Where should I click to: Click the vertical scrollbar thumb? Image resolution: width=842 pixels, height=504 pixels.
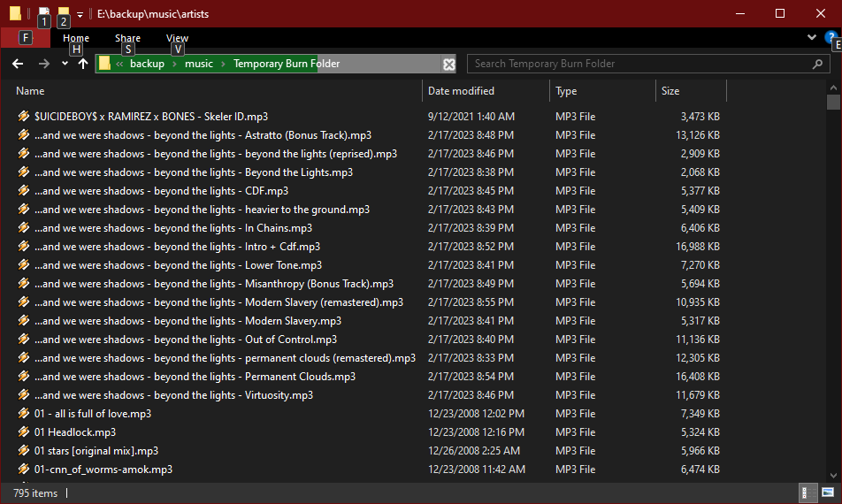pos(833,102)
